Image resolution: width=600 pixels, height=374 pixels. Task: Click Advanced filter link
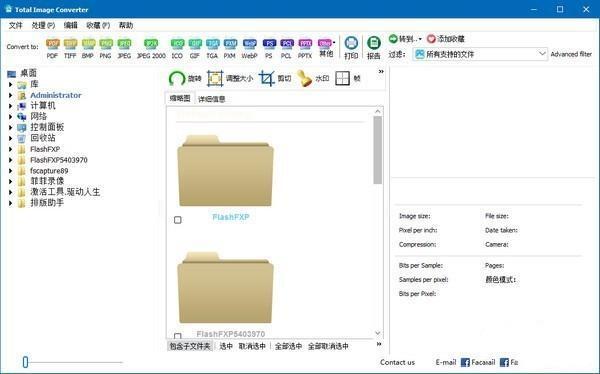(571, 54)
